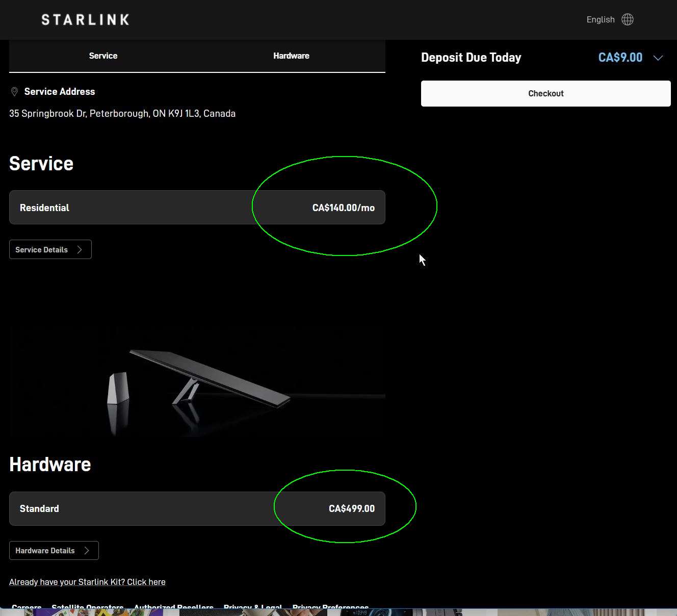Click the arrow inside Hardware Details button
This screenshot has height=616, width=677.
(x=87, y=551)
